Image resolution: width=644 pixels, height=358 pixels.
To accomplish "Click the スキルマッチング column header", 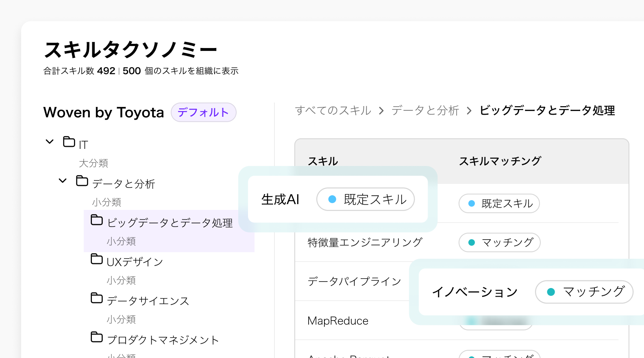I will tap(500, 162).
